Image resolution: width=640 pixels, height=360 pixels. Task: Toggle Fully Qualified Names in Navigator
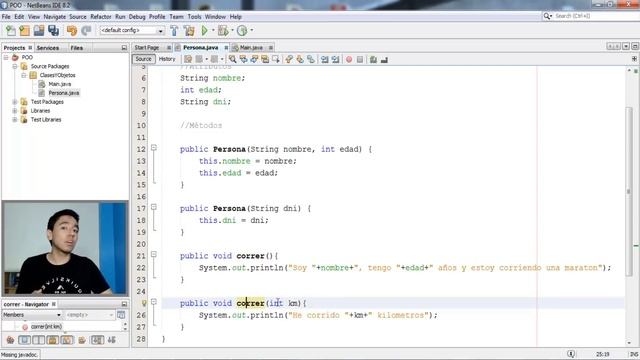82,340
